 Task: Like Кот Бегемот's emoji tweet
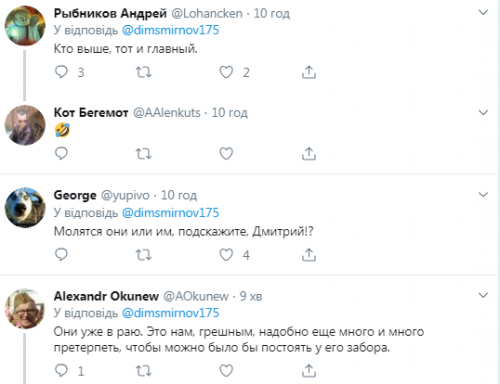point(226,154)
